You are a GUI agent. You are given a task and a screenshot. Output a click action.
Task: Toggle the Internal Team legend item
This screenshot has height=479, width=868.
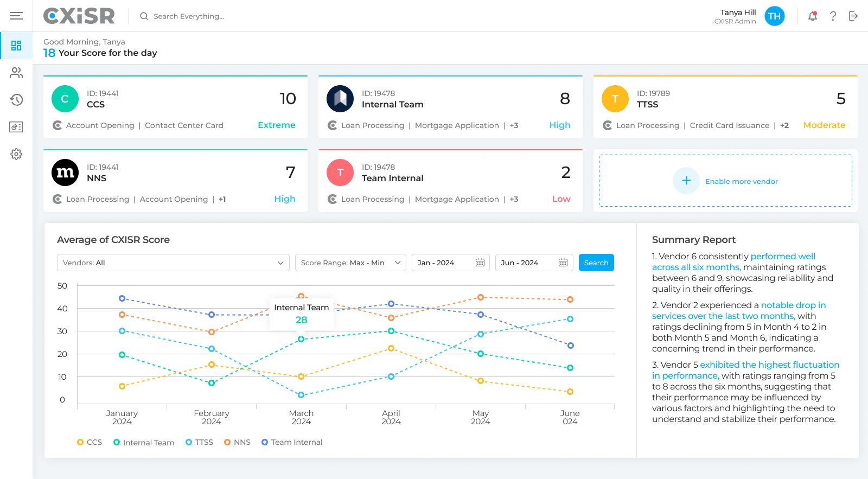tap(144, 443)
